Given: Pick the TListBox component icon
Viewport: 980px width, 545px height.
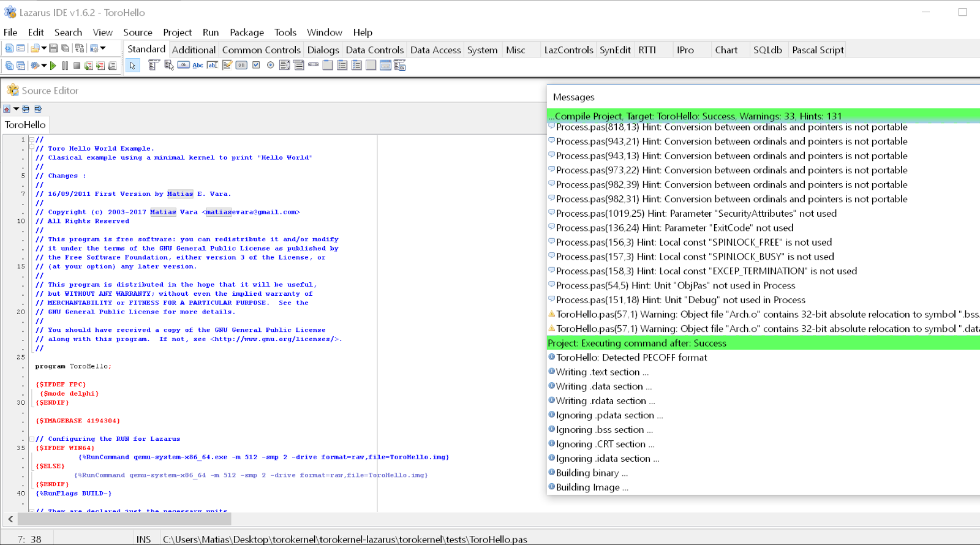Looking at the screenshot, I should (x=285, y=65).
